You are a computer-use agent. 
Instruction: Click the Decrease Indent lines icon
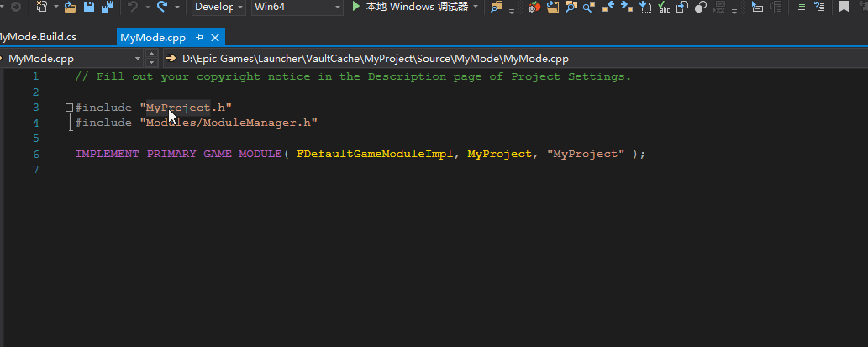click(801, 7)
